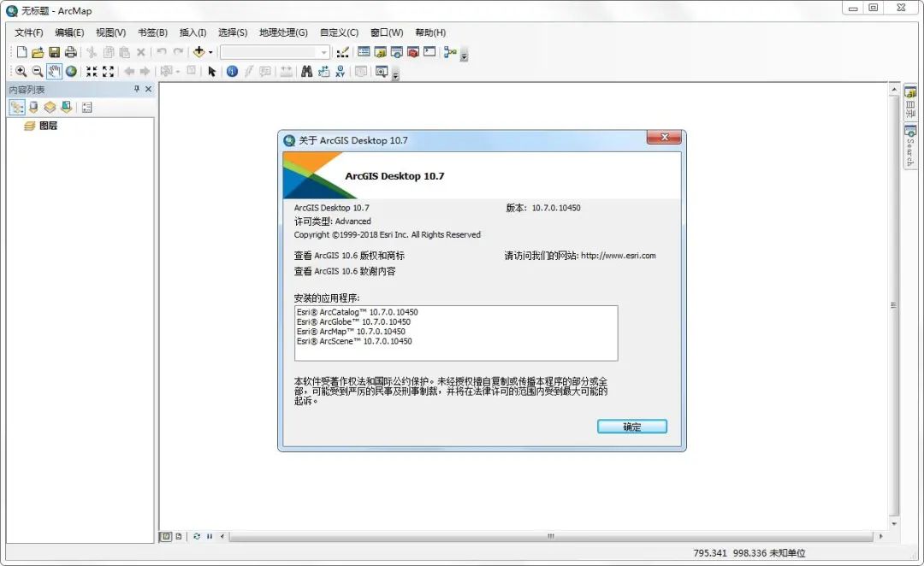Select the black Select Elements arrow tool
This screenshot has height=566, width=924.
tap(212, 72)
